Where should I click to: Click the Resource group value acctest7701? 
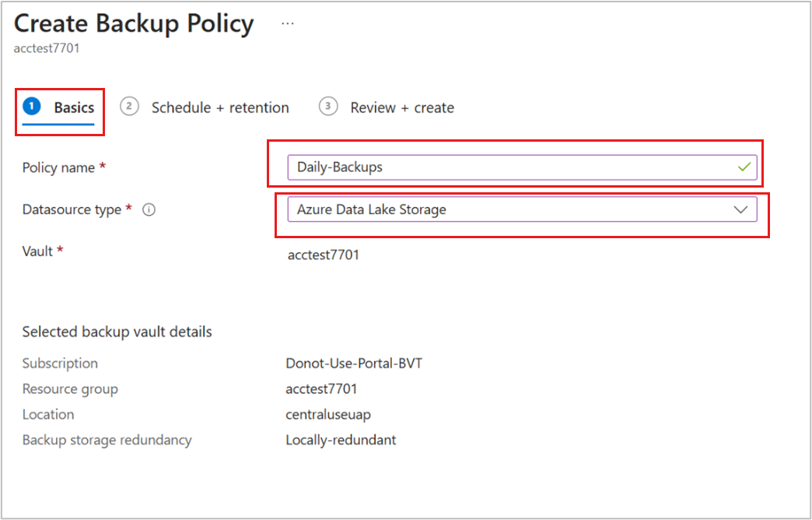[321, 389]
